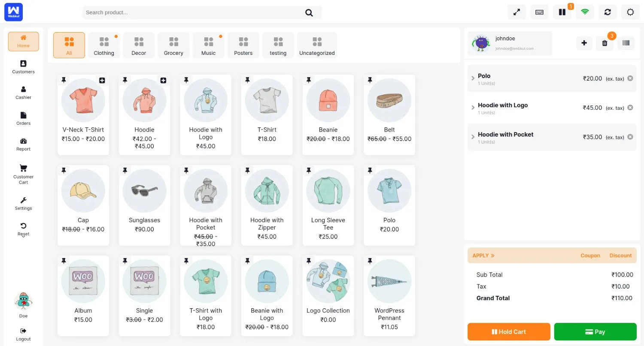
Task: Select the Uncategorized category
Action: click(317, 45)
